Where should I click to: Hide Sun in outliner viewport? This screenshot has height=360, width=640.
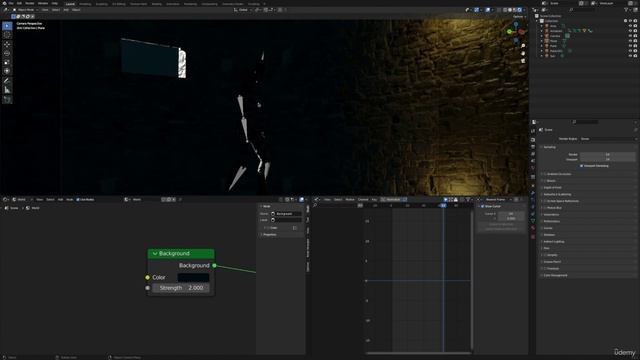[630, 56]
